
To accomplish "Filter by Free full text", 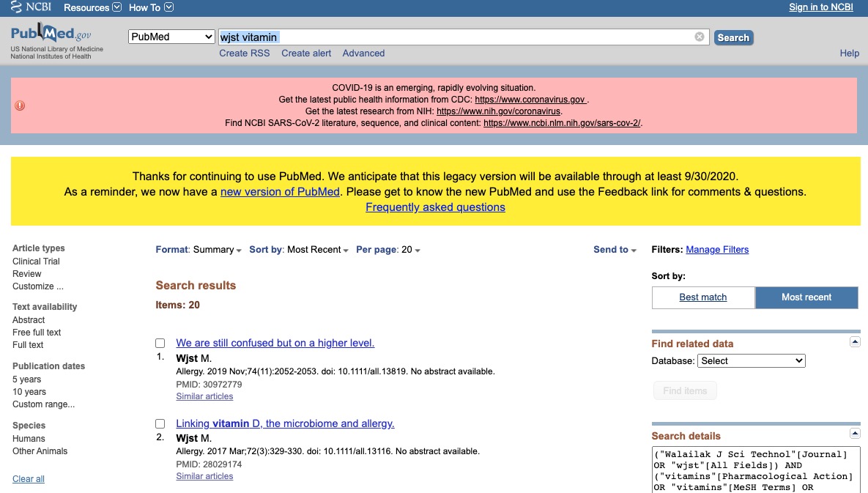I will (37, 333).
